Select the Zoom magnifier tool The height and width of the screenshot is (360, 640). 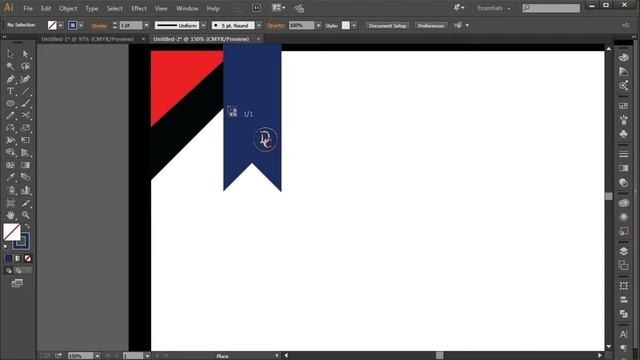pos(25,215)
